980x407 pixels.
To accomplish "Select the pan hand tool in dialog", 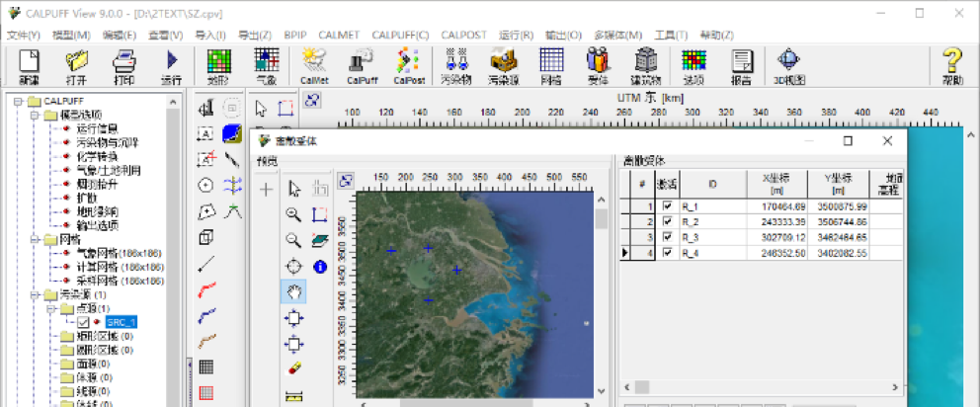I will pos(293,291).
